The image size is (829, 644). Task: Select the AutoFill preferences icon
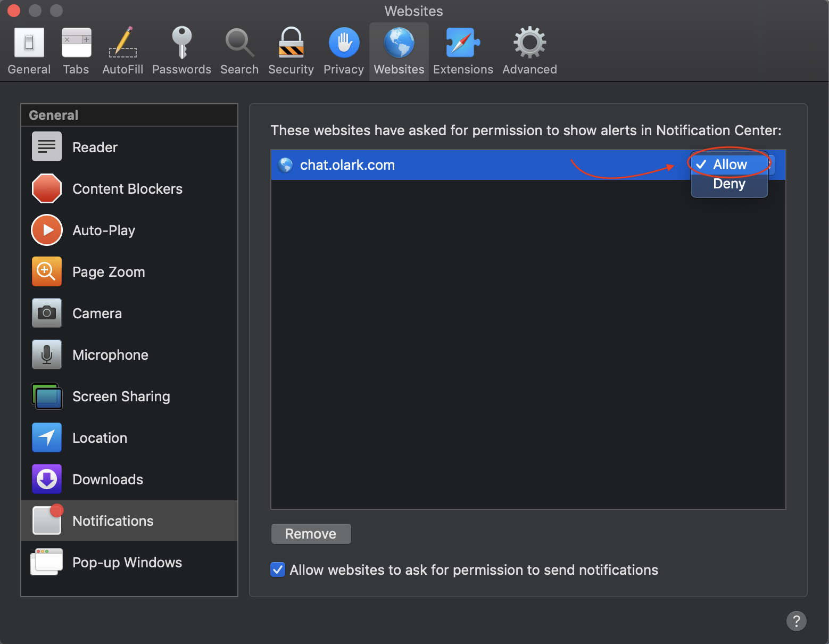pos(122,51)
